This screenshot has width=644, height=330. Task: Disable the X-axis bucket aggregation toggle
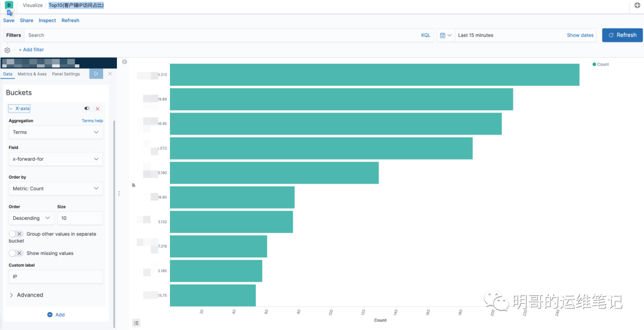point(87,108)
